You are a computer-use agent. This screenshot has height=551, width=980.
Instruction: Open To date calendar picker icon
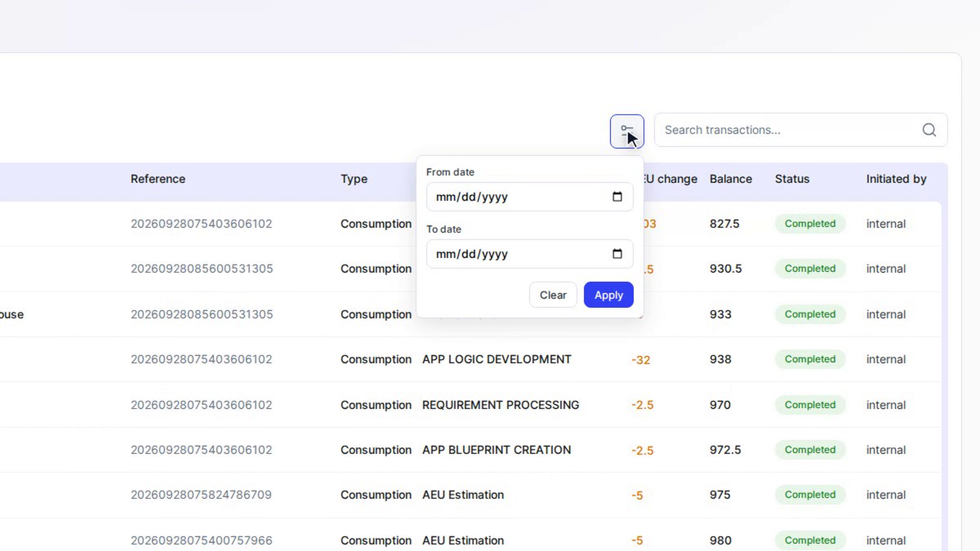pyautogui.click(x=617, y=254)
